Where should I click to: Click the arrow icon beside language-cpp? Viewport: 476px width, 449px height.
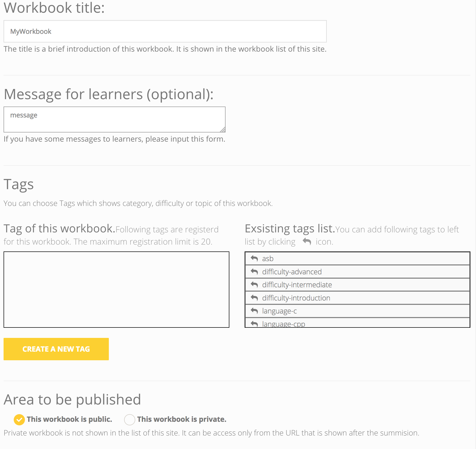254,324
